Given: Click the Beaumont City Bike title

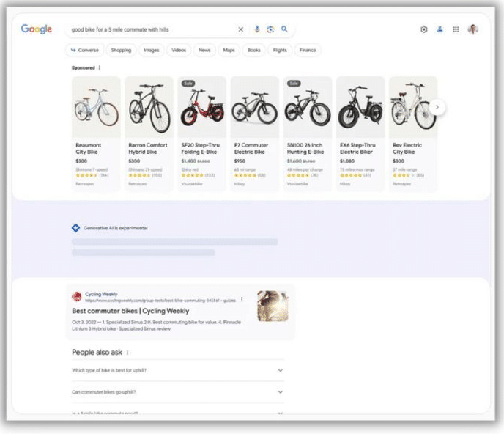Looking at the screenshot, I should click(x=89, y=149).
